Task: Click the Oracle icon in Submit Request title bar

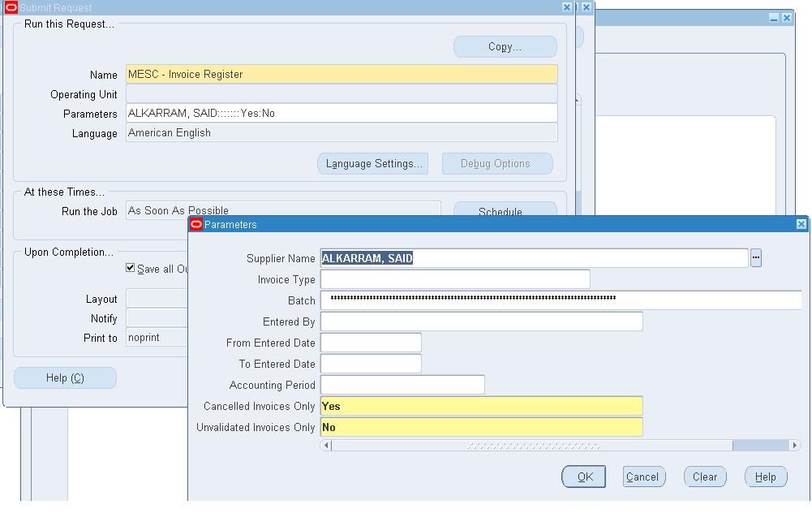Action: (11, 7)
